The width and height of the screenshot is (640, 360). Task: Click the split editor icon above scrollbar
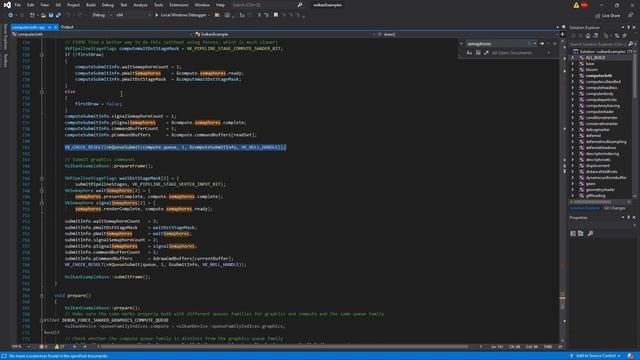pos(563,34)
